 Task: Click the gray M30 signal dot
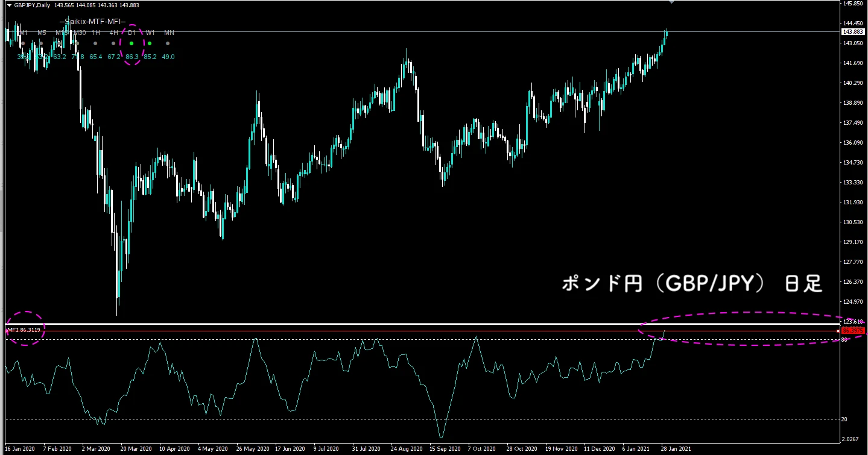tap(77, 43)
